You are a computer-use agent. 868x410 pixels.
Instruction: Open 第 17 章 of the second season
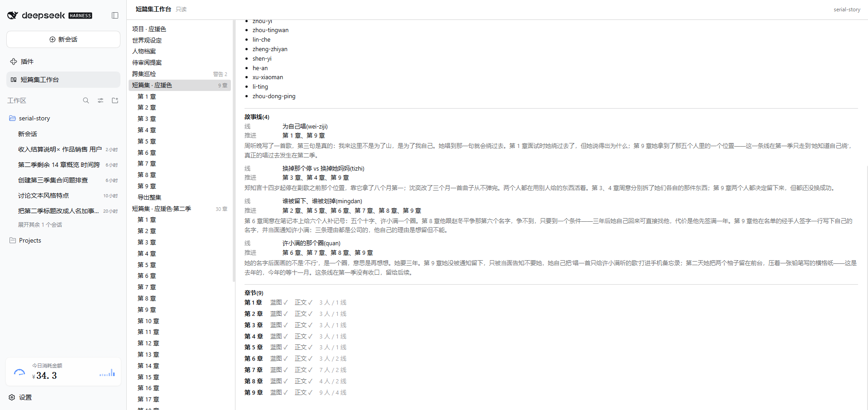click(x=180, y=399)
